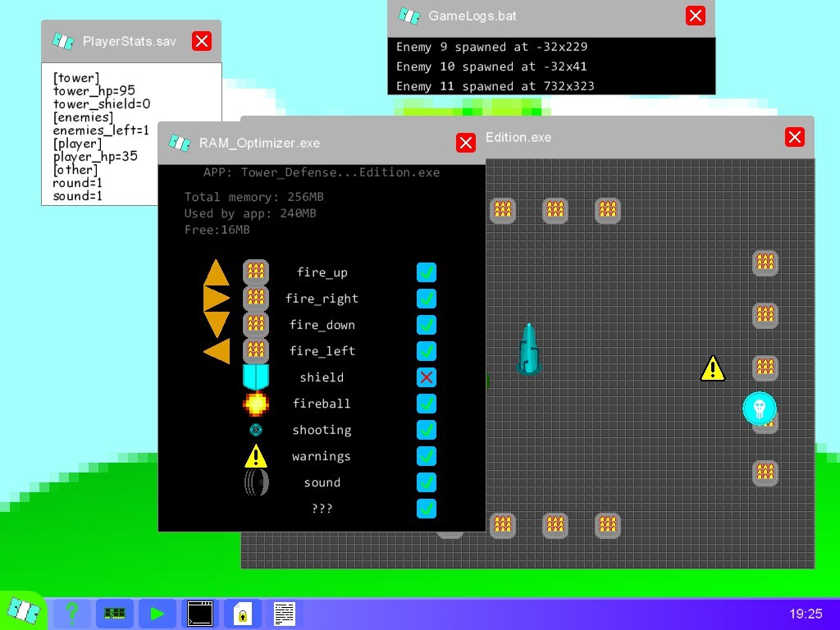
Task: Click the warning sign inside the game grid
Action: click(712, 368)
